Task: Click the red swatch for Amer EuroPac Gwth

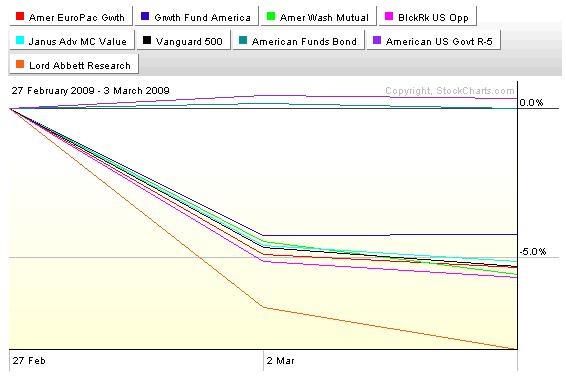Action: click(x=20, y=16)
